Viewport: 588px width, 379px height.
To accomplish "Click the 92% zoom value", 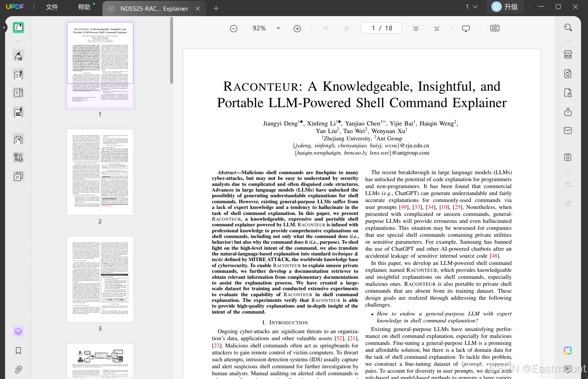I will (x=259, y=28).
